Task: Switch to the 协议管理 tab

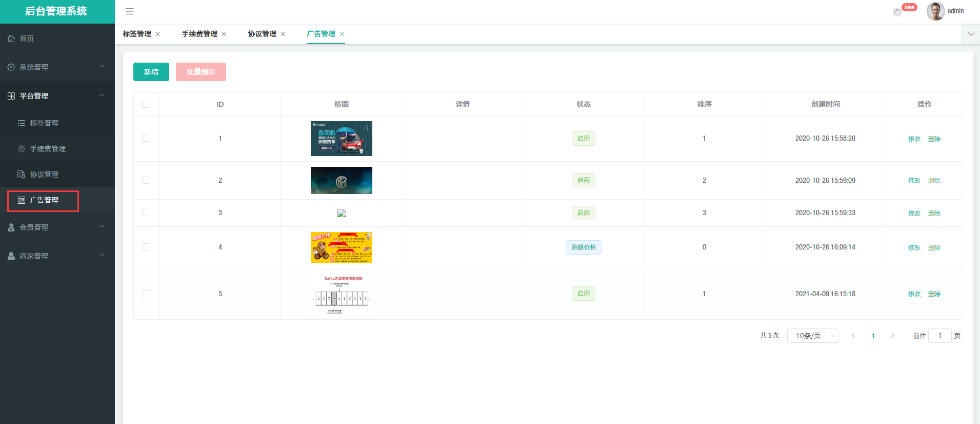Action: click(x=262, y=34)
